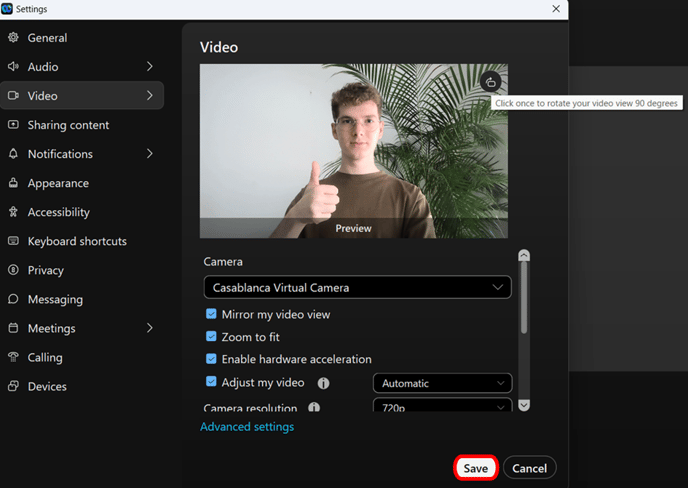Uncheck Mirror my video view
The width and height of the screenshot is (688, 488).
[211, 314]
